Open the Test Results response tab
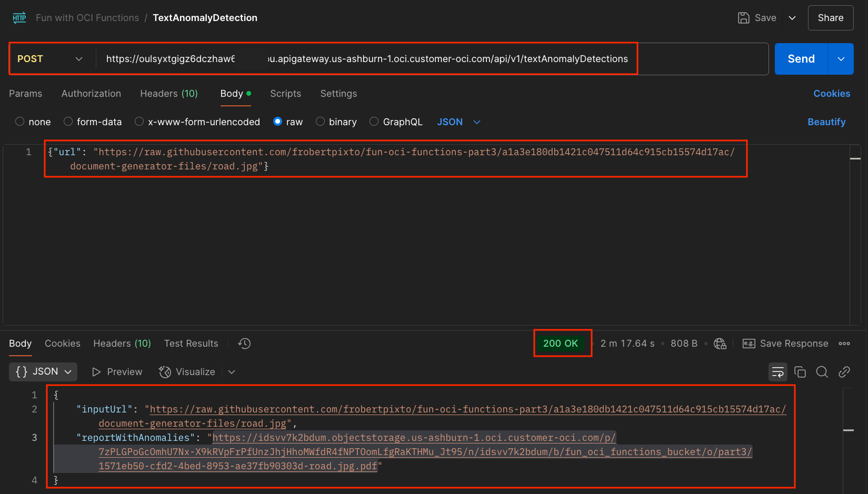 (x=191, y=344)
